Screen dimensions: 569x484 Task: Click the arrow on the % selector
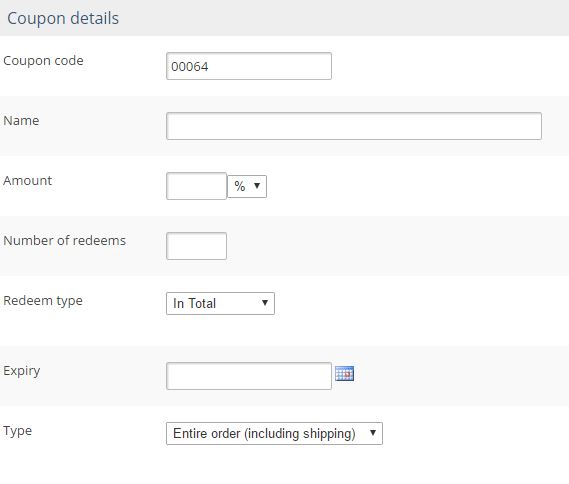tap(257, 186)
